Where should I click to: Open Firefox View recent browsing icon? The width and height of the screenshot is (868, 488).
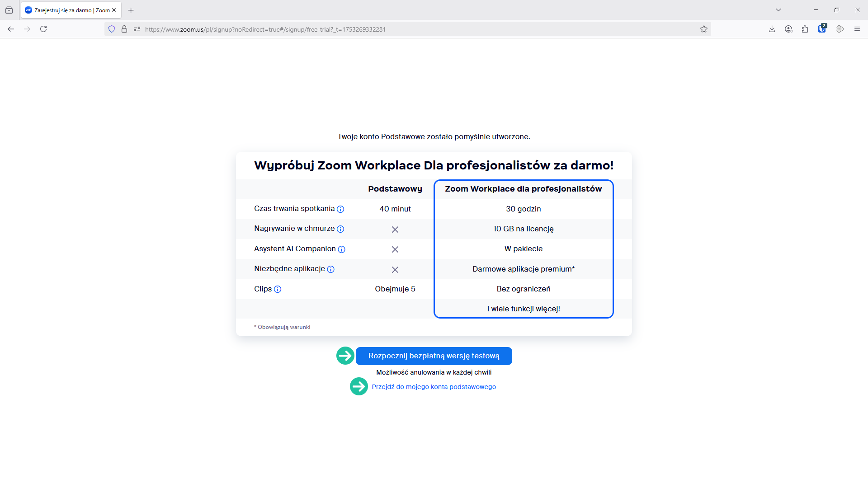click(9, 10)
